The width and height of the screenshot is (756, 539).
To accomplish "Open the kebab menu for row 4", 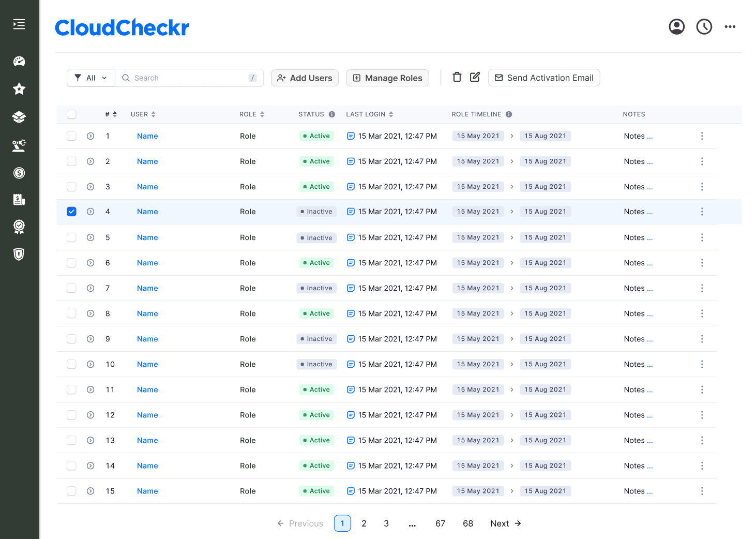I will pyautogui.click(x=702, y=212).
